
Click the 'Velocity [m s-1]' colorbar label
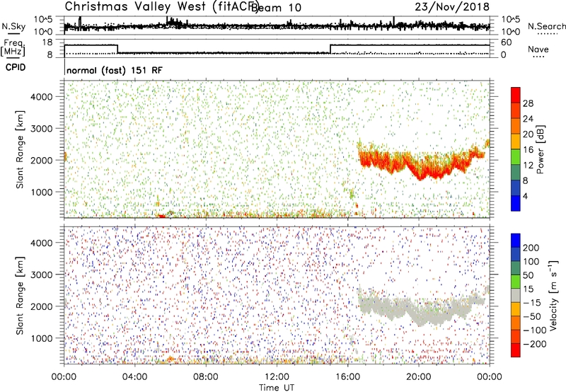coord(553,296)
